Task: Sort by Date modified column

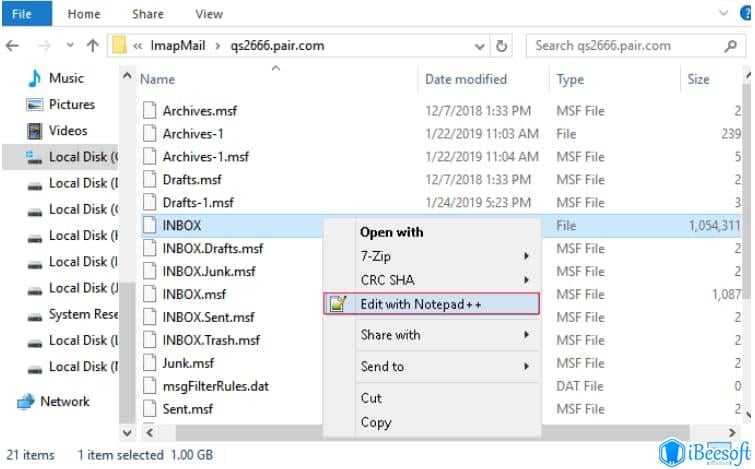Action: coord(466,79)
